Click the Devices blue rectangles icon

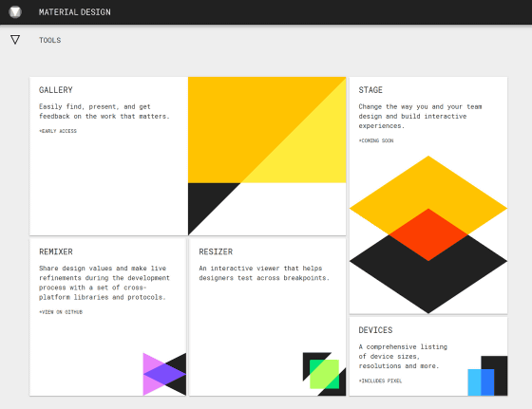[487, 376]
